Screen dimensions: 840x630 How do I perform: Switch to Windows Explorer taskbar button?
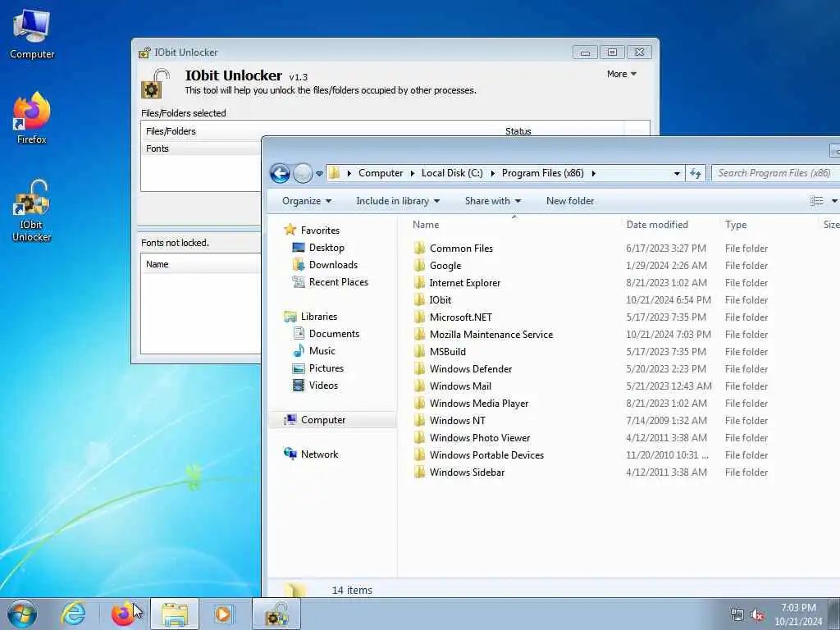coord(175,614)
